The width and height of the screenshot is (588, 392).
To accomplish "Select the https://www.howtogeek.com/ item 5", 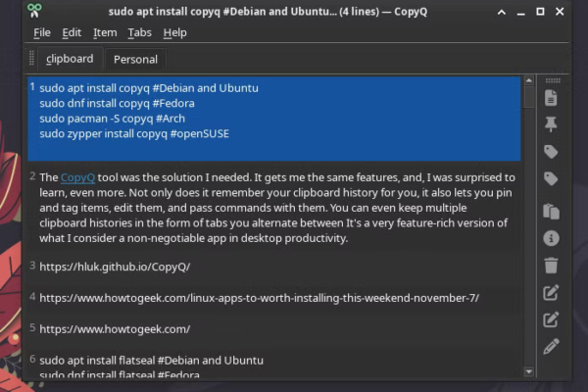I will [115, 328].
